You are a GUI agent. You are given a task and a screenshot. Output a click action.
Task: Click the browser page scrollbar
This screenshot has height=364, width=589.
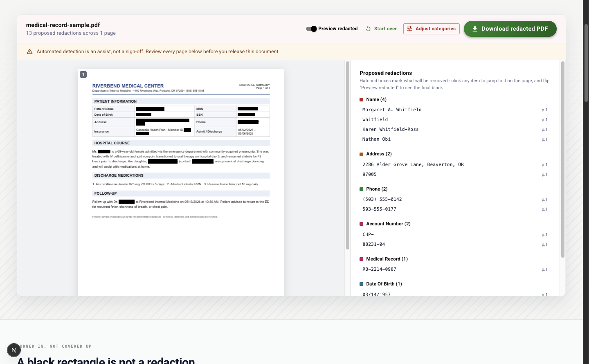click(586, 63)
